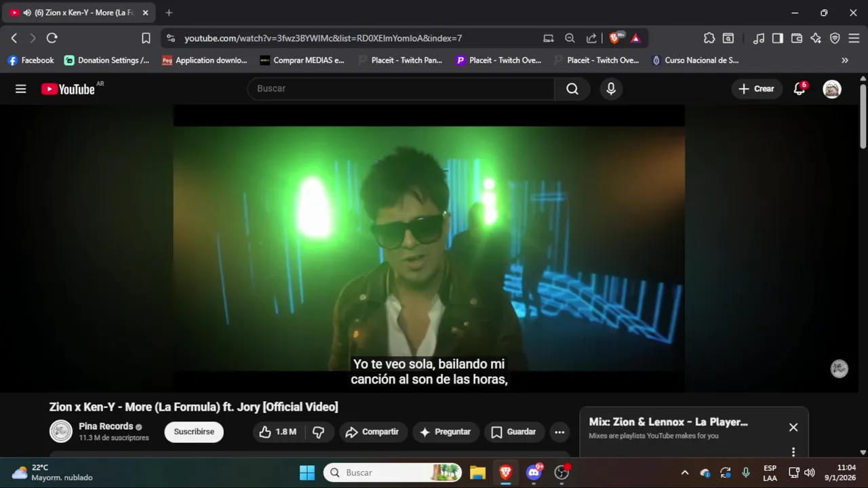
Task: View site information icon in address bar
Action: [171, 38]
